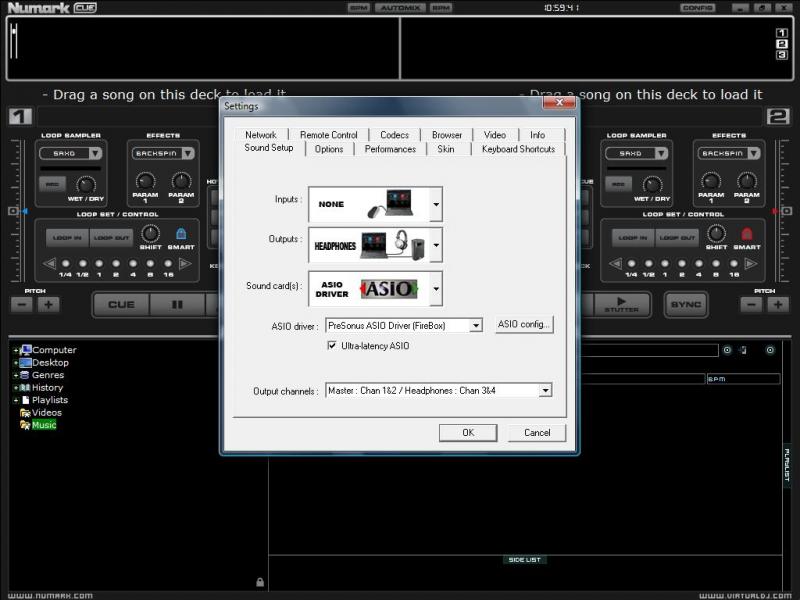Click the ASIO config button
Screen dimensions: 800x600
[x=524, y=324]
